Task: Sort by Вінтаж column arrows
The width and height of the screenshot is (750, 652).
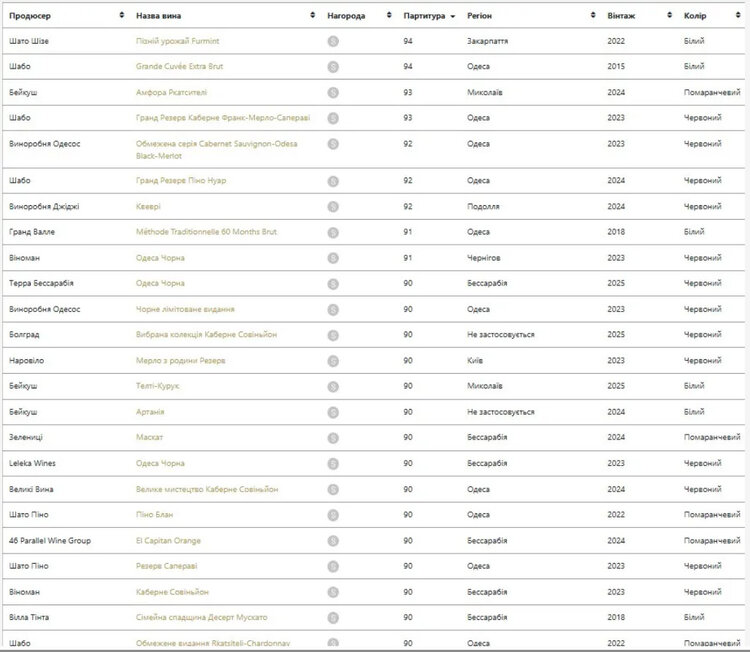Action: pos(670,15)
